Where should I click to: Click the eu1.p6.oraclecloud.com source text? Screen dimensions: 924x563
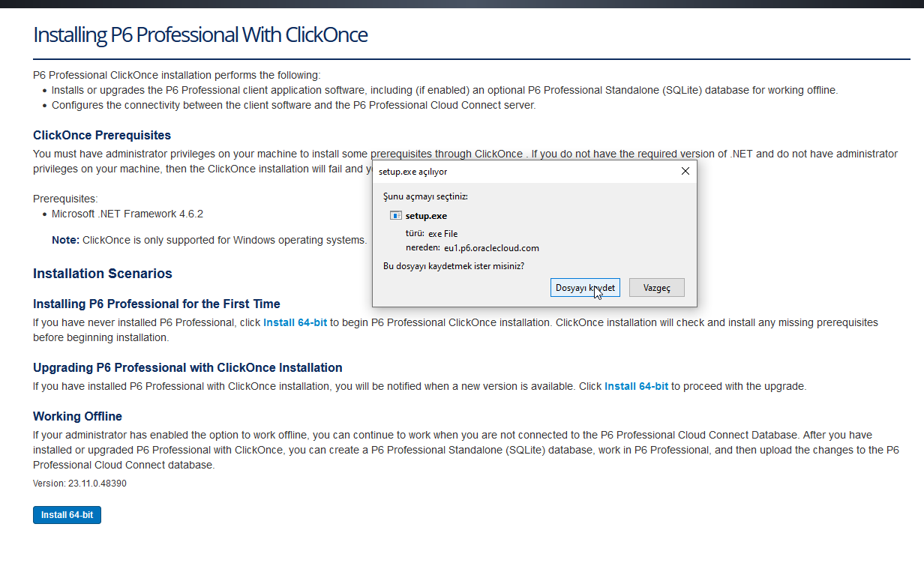491,248
